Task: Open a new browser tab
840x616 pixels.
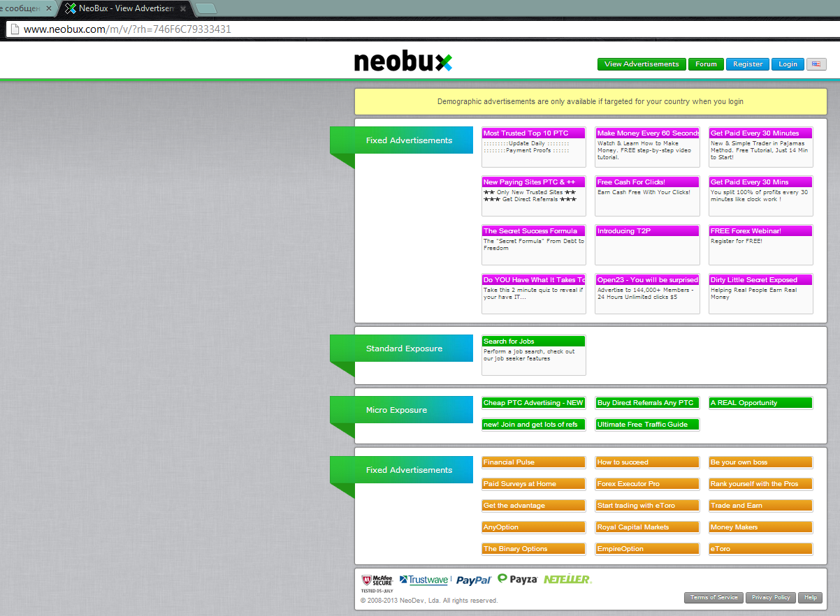Action: click(x=205, y=8)
